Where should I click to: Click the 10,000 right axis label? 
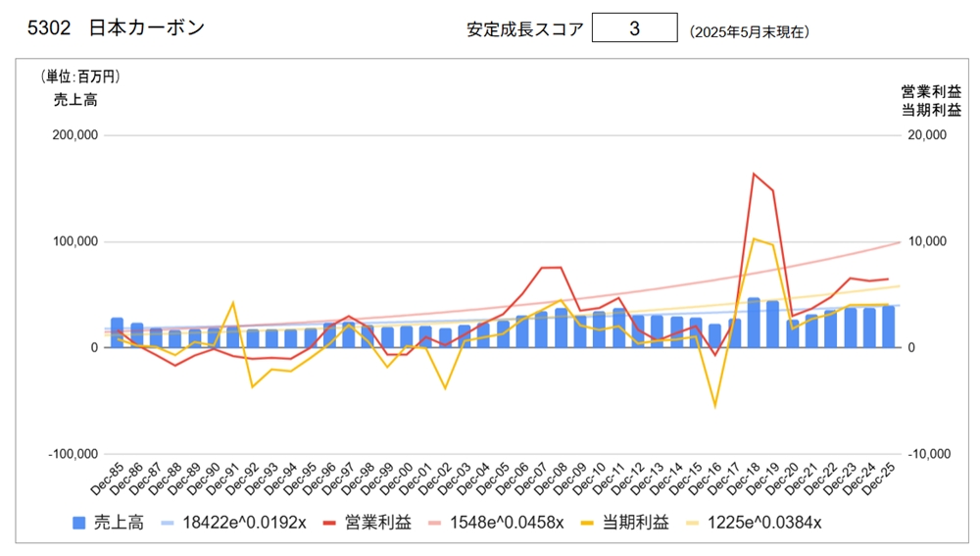click(927, 241)
